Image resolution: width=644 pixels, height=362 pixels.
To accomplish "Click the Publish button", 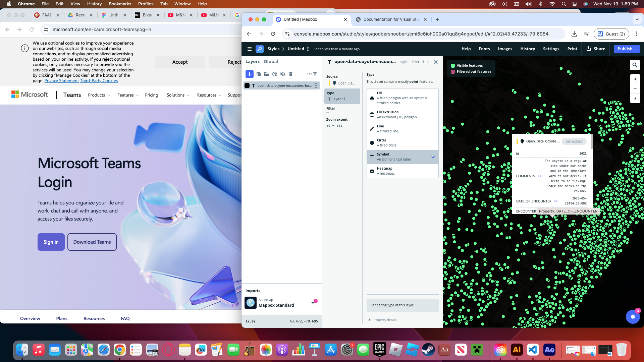I will [x=626, y=49].
